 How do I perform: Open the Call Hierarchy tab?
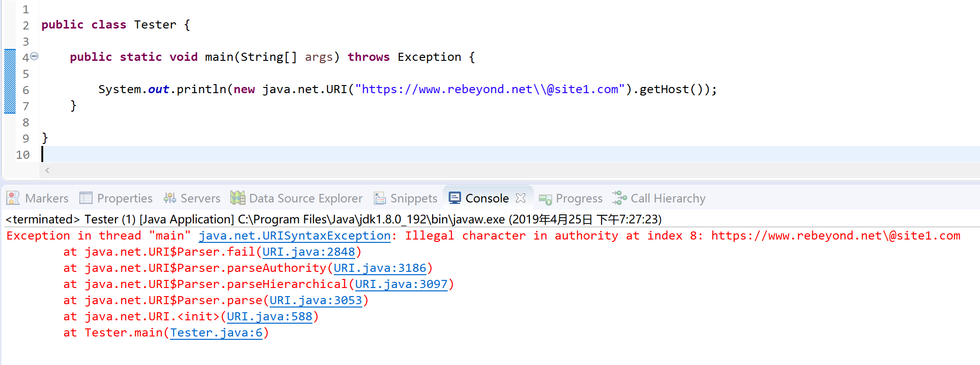[659, 198]
